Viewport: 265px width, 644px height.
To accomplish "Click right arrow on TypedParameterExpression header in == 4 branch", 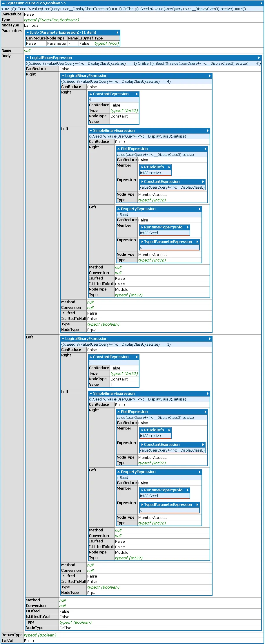I will 197,242.
